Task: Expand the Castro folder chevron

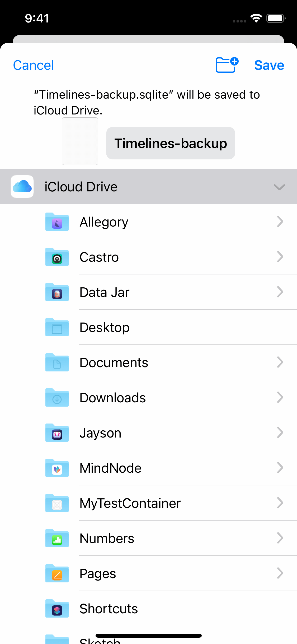Action: (x=280, y=257)
